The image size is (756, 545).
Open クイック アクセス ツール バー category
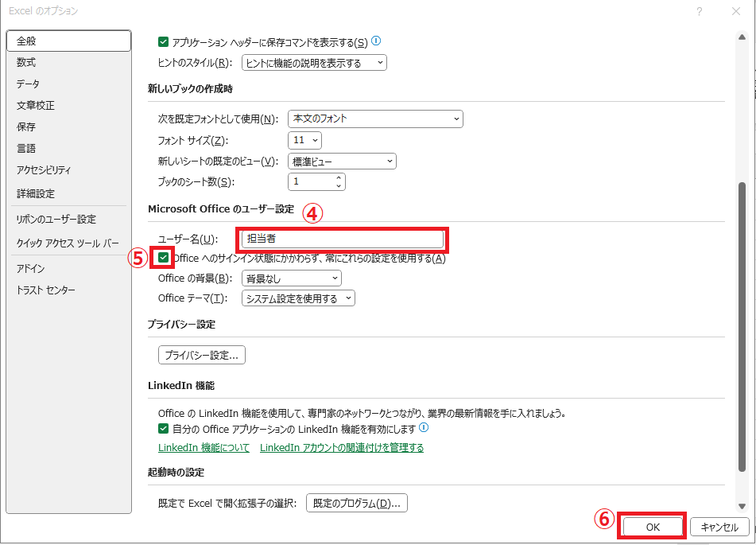(68, 243)
